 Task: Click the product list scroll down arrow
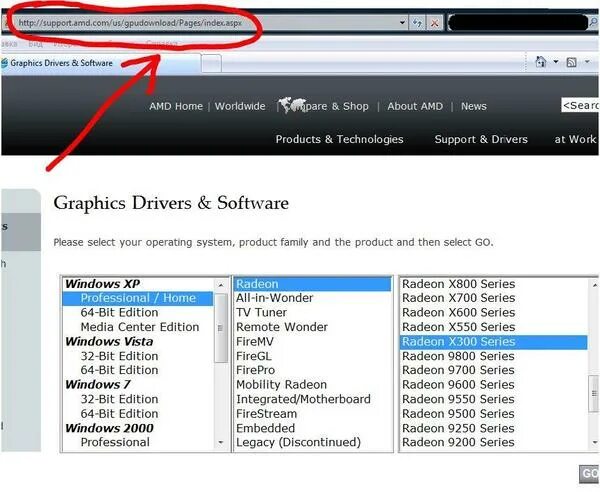[x=594, y=443]
